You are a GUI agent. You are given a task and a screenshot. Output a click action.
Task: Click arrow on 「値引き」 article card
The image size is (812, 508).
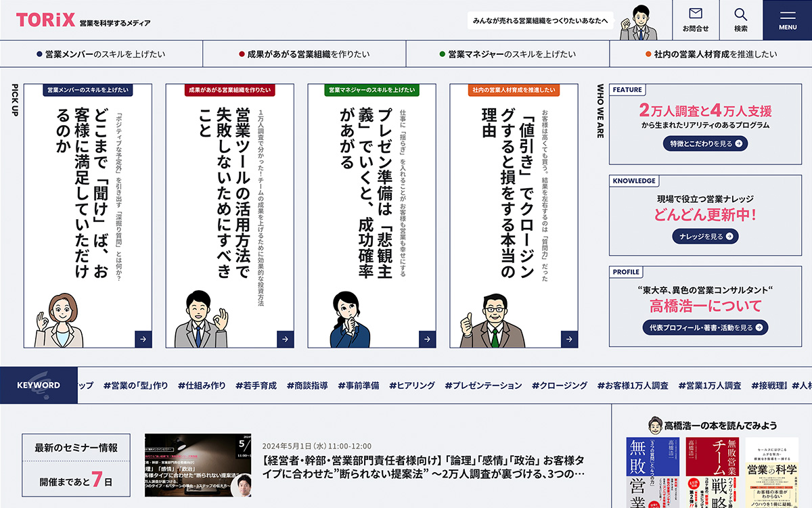tap(569, 339)
